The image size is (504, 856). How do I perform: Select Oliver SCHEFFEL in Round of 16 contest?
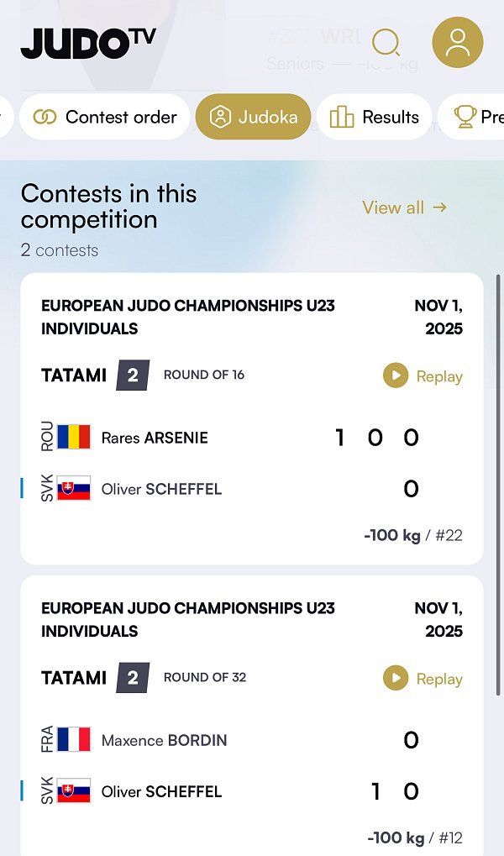click(161, 489)
